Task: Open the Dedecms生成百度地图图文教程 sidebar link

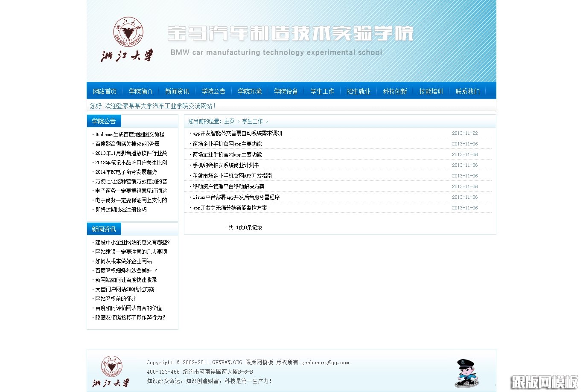Action: [130, 134]
